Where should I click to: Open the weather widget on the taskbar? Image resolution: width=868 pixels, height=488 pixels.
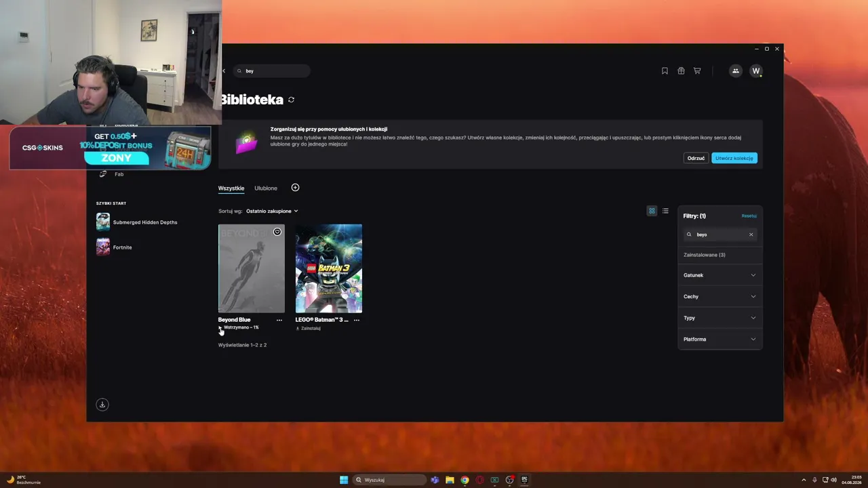pos(24,480)
